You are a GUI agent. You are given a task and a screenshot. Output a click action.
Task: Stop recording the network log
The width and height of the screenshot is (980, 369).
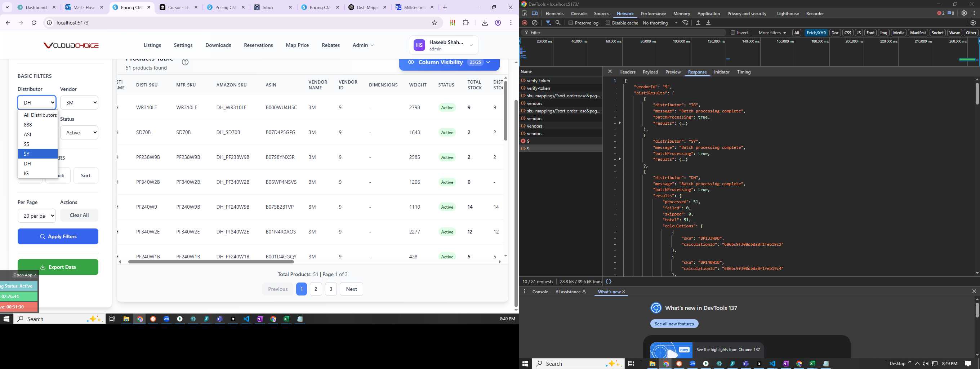(525, 23)
